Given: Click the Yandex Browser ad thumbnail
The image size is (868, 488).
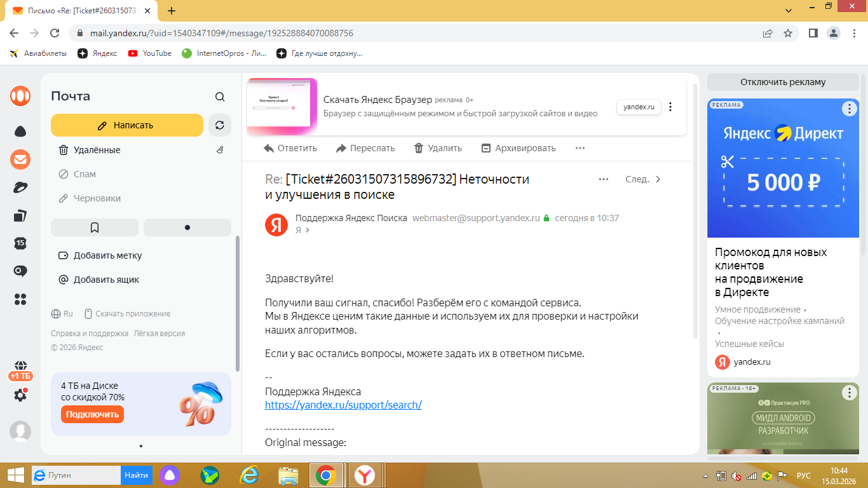Looking at the screenshot, I should 281,107.
